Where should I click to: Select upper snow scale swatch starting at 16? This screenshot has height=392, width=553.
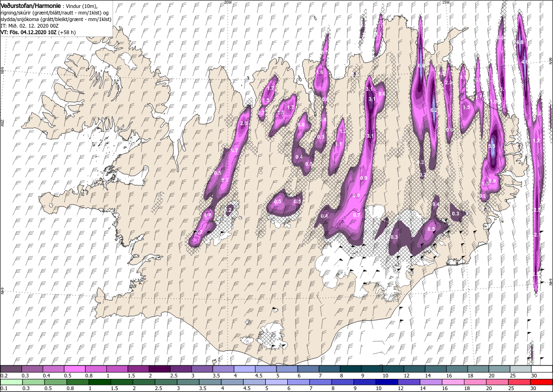tap(457, 369)
